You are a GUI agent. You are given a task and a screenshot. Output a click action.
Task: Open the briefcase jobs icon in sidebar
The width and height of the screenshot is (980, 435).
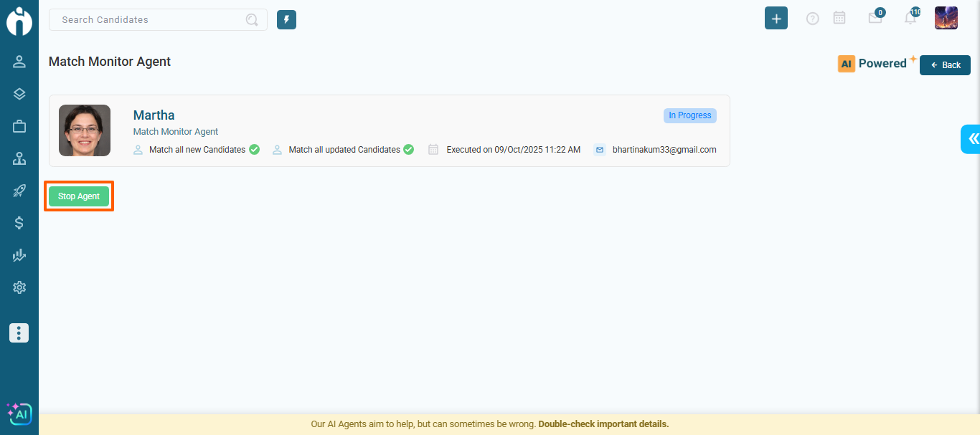click(x=19, y=127)
